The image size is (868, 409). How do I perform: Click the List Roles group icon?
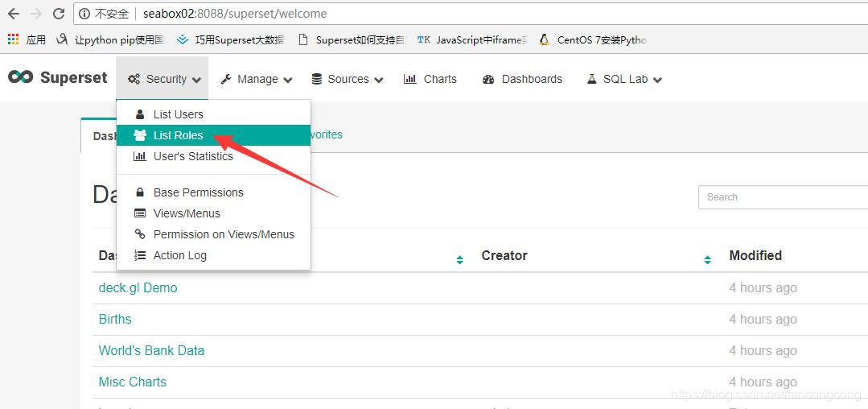click(140, 135)
